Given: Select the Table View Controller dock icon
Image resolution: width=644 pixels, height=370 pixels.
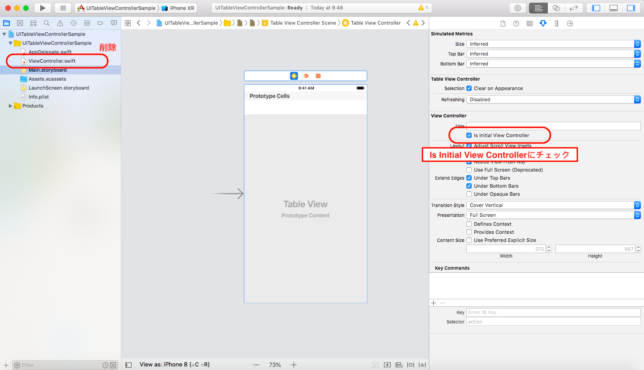Looking at the screenshot, I should (x=294, y=76).
